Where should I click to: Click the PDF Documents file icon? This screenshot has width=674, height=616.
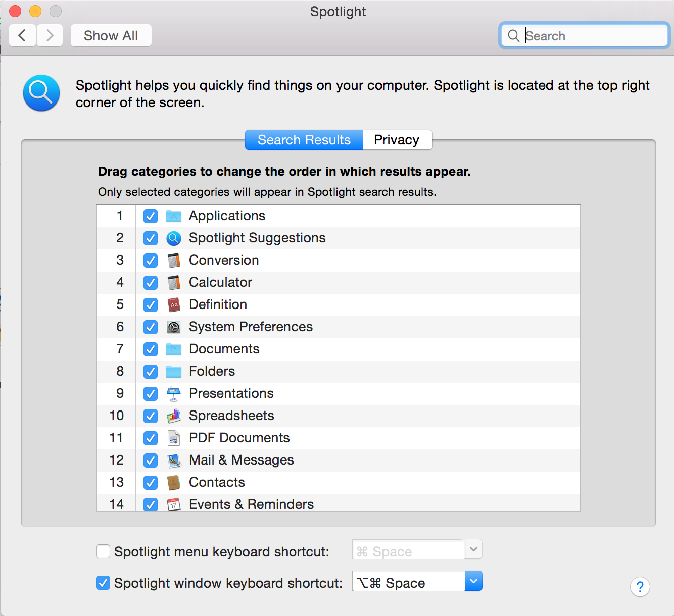point(174,438)
